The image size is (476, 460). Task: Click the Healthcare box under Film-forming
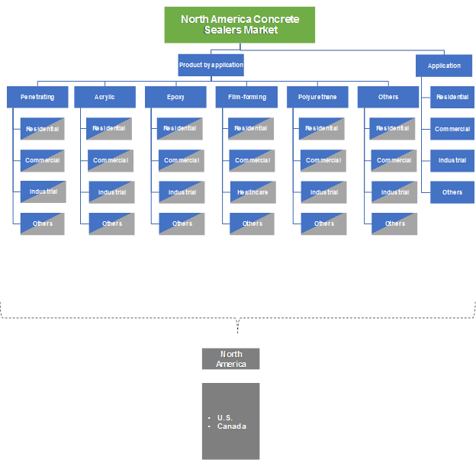coord(252,192)
